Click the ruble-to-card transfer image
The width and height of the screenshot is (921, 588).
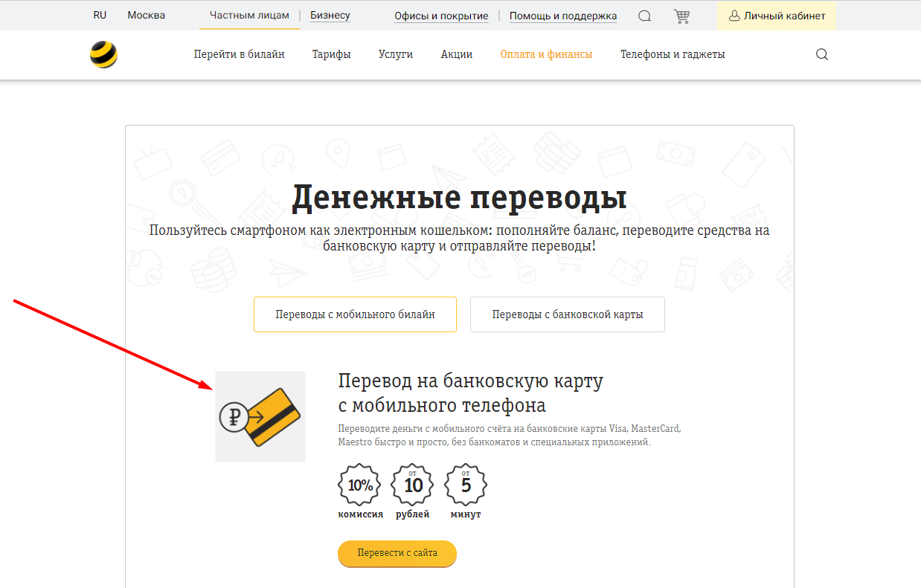[x=260, y=416]
